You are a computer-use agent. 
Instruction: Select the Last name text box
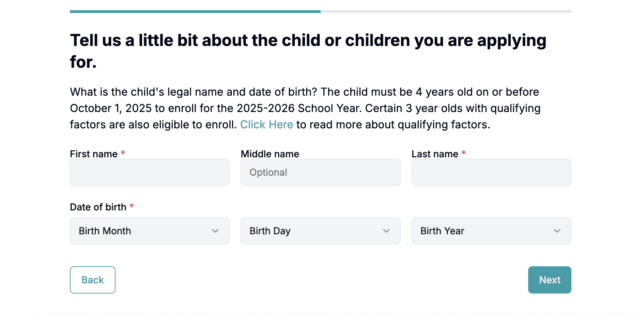click(x=491, y=172)
